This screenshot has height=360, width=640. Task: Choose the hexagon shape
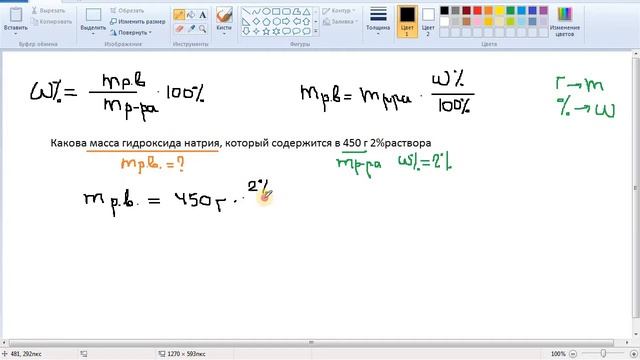pyautogui.click(x=276, y=21)
